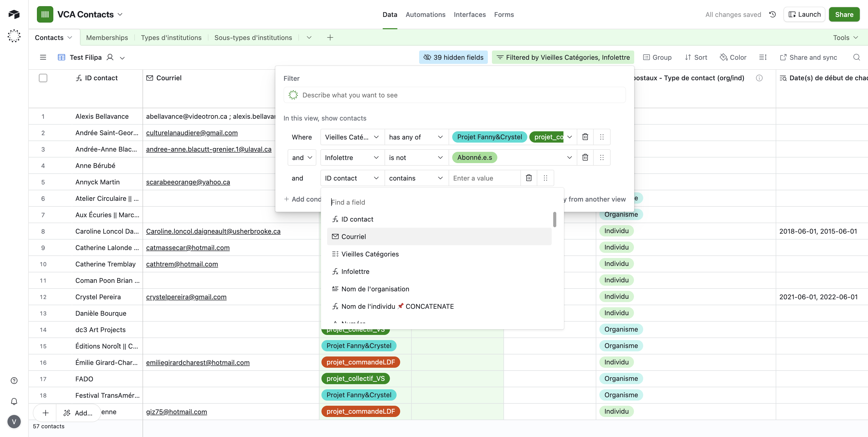Open the help question mark icon
The width and height of the screenshot is (868, 437).
(x=14, y=381)
